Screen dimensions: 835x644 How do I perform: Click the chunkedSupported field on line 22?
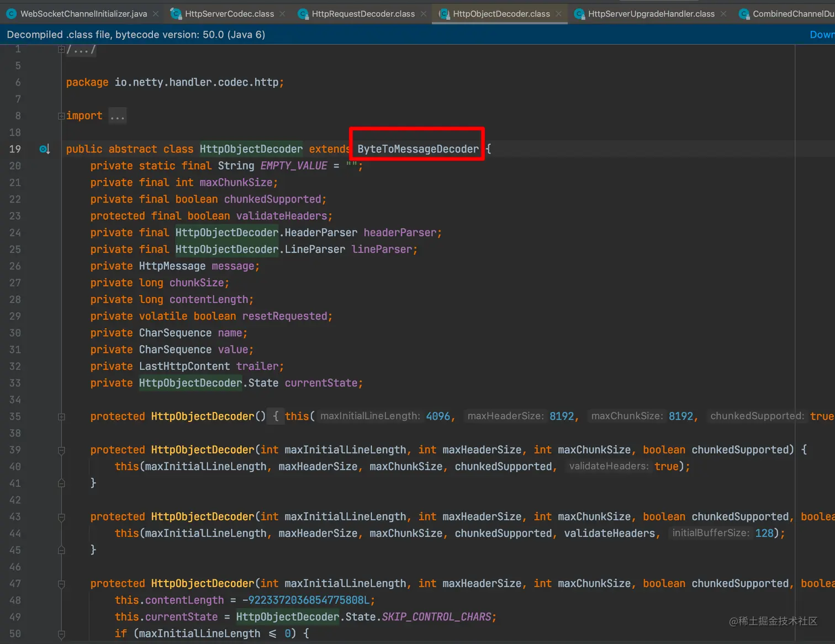(273, 199)
